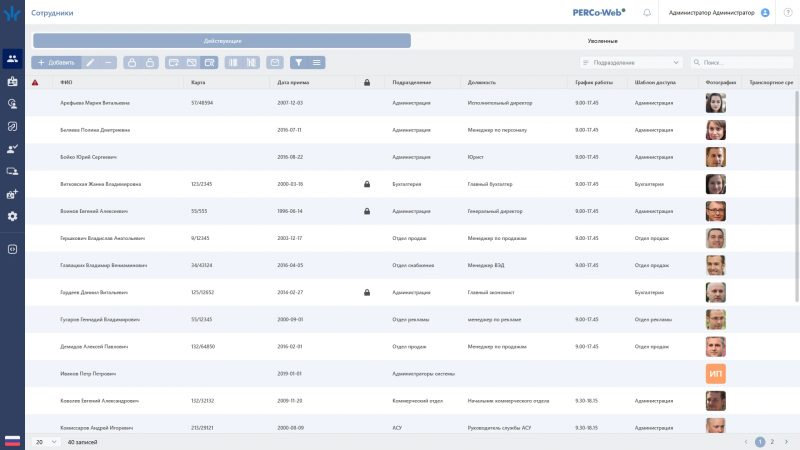The width and height of the screenshot is (800, 450).
Task: Go to page 2 of results
Action: [772, 441]
